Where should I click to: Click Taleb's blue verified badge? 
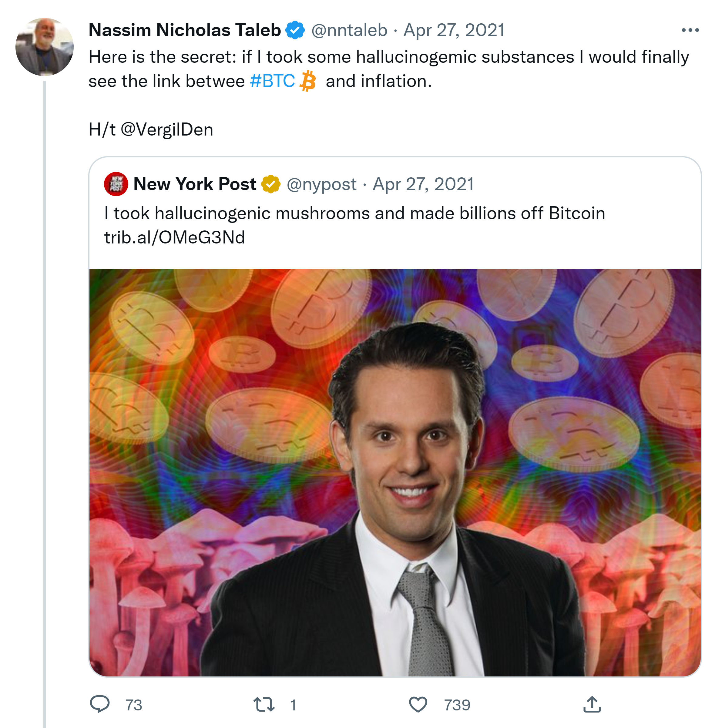click(x=295, y=30)
